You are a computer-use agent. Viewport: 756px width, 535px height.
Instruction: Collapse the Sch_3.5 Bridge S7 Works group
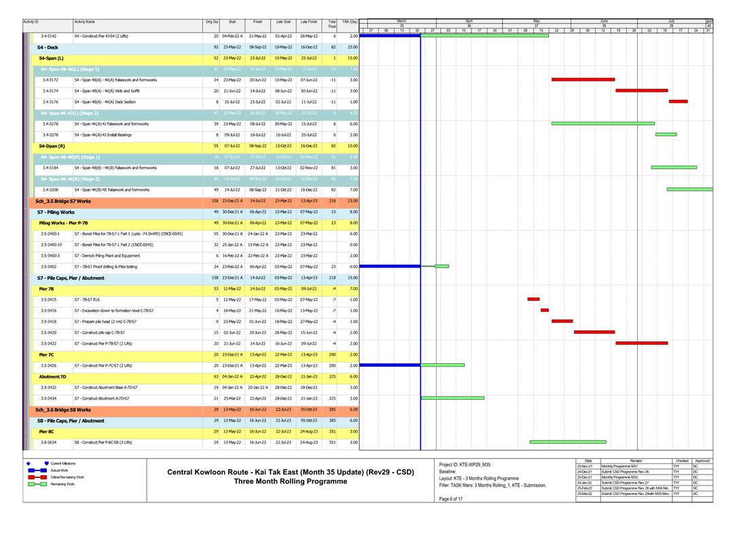(62, 201)
